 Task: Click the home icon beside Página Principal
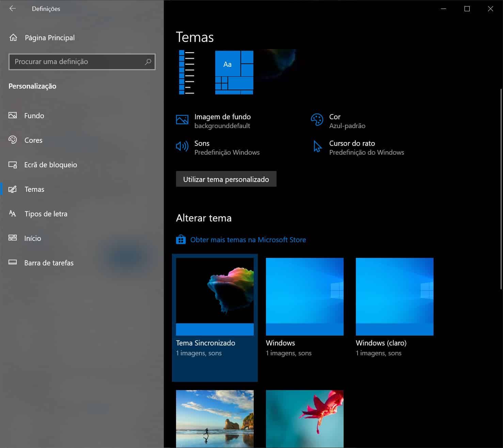pos(13,37)
